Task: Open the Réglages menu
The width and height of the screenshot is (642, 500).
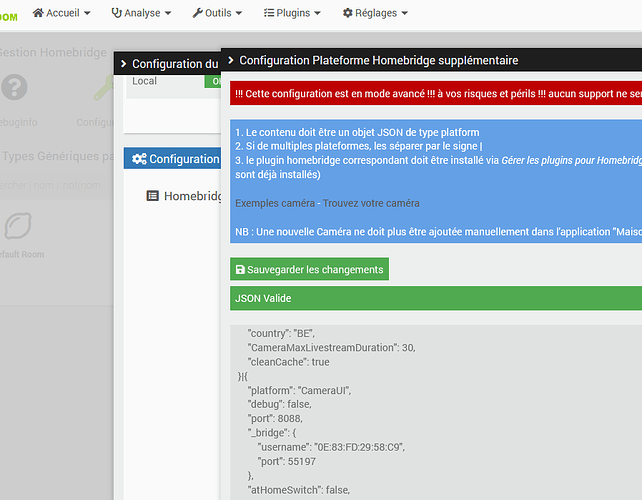Action: [x=375, y=13]
